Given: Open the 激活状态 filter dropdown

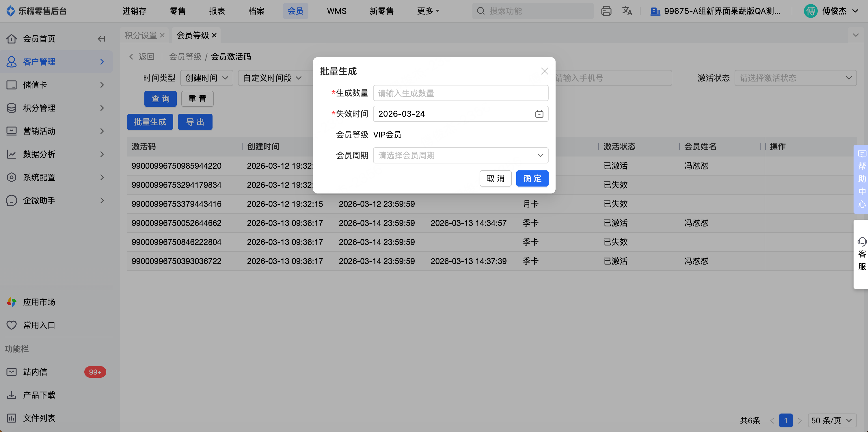Looking at the screenshot, I should coord(795,78).
